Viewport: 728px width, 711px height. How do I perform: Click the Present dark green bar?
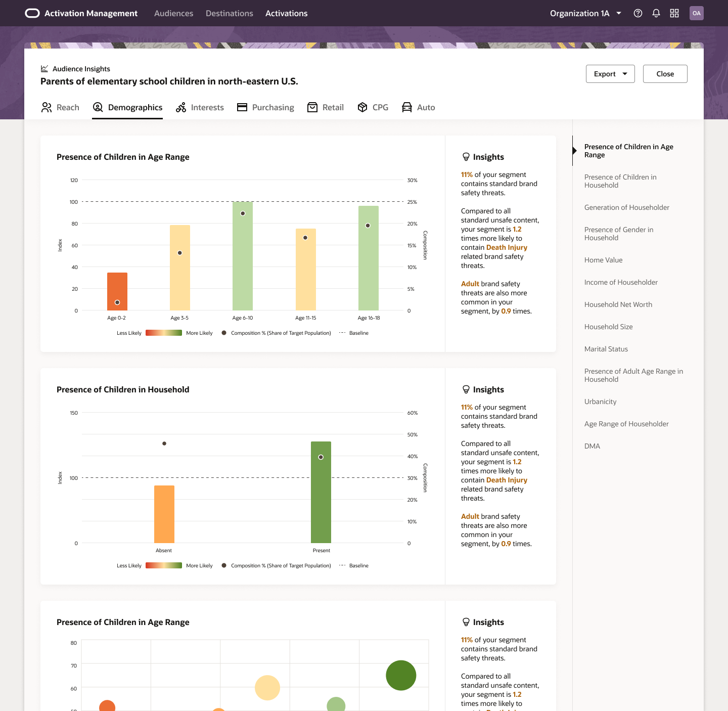pyautogui.click(x=321, y=492)
